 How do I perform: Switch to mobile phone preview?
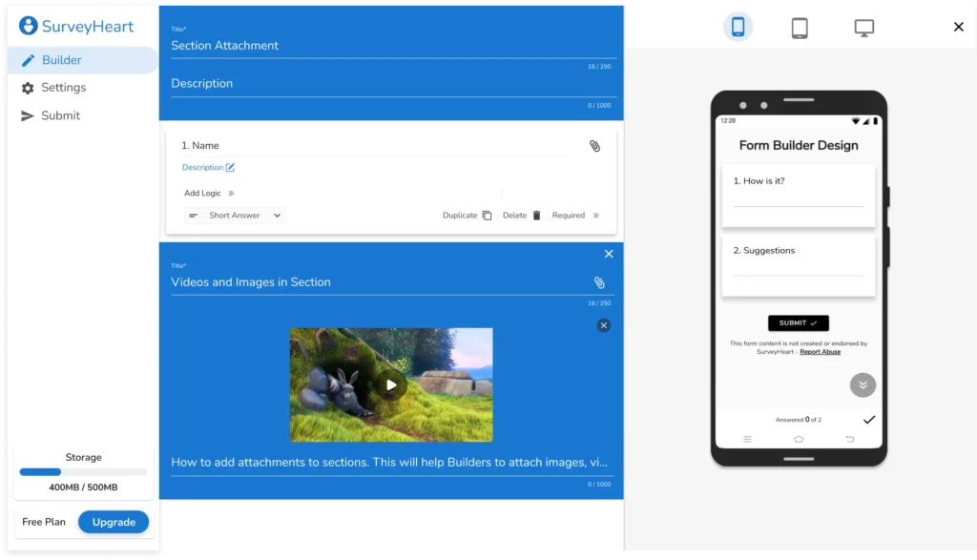pos(738,27)
